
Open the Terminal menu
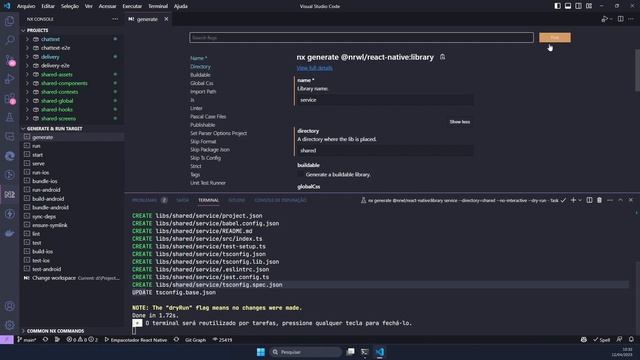(158, 6)
